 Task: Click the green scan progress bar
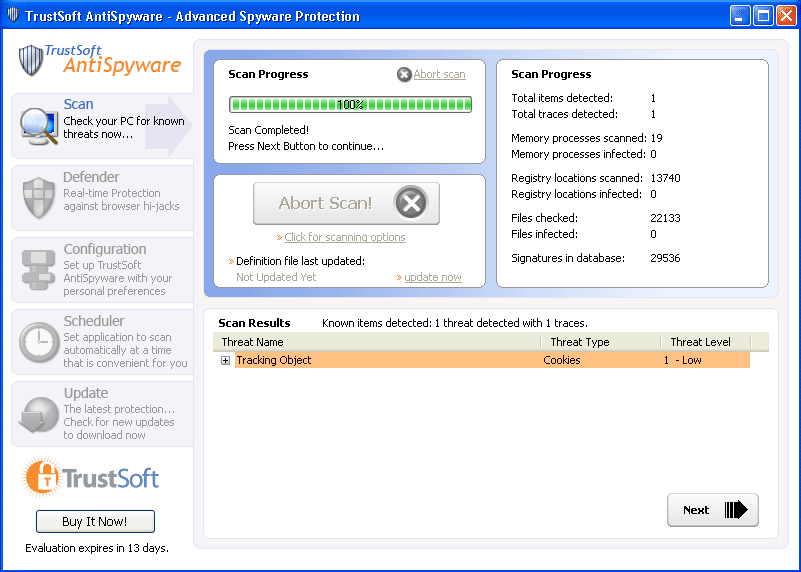tap(350, 104)
